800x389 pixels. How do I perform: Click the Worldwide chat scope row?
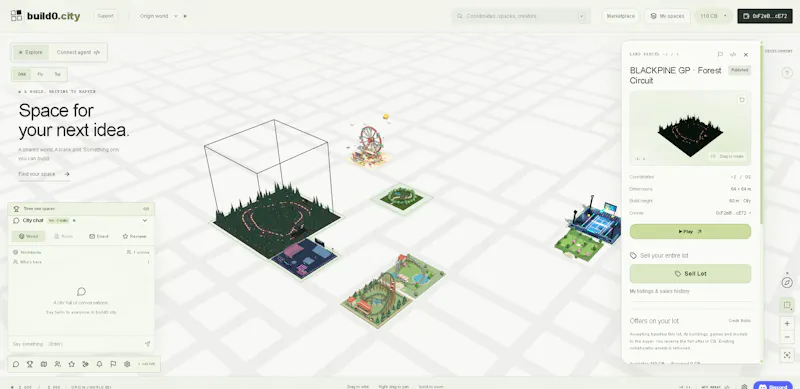tap(81, 252)
